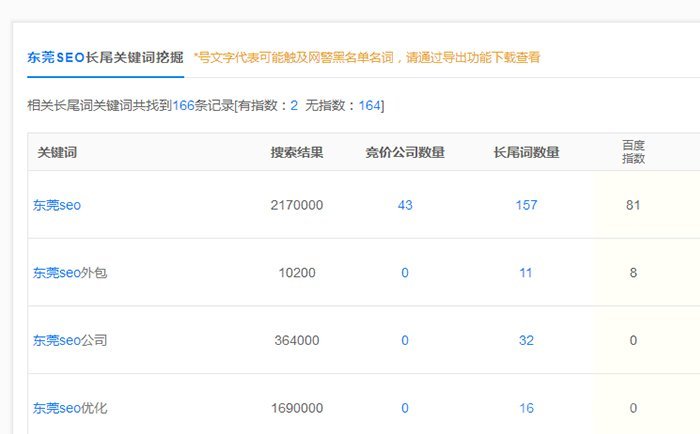This screenshot has width=700, height=434.
Task: Click bidding company count 43 for 东莞seo
Action: pos(405,205)
